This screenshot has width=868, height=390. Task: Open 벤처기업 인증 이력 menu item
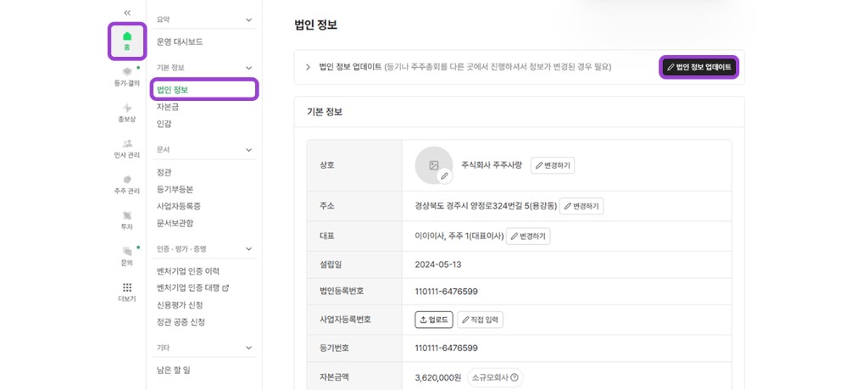[x=188, y=271]
